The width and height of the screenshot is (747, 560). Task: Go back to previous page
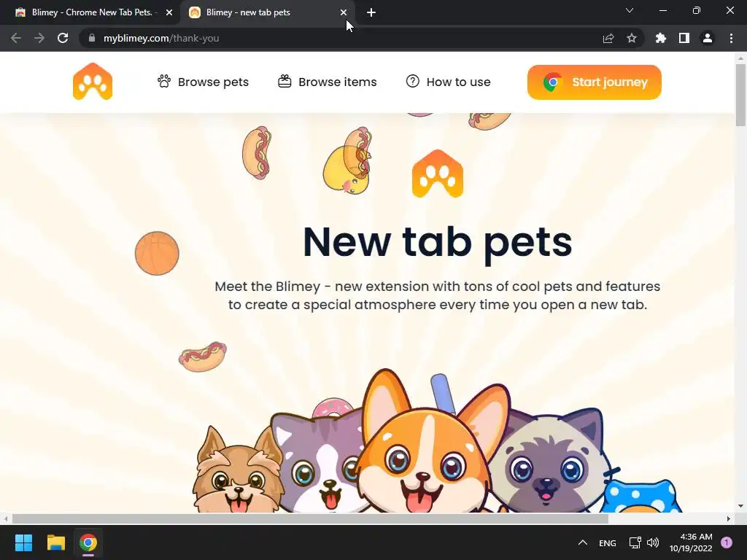[x=16, y=38]
